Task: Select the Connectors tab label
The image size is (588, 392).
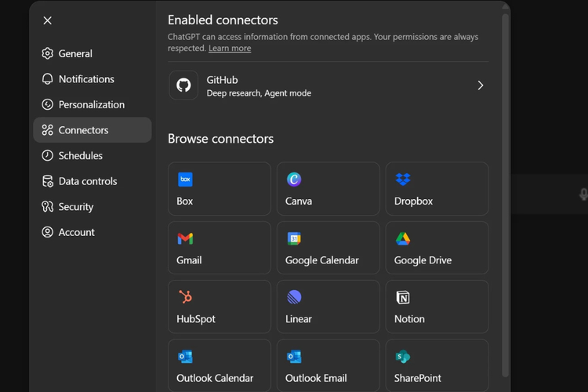Action: coord(83,130)
